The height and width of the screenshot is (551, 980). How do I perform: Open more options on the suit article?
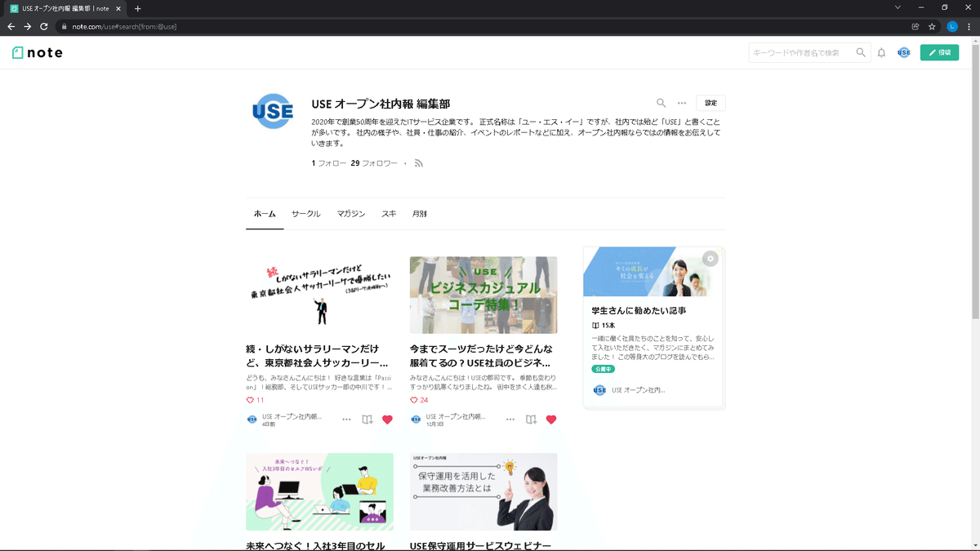click(x=510, y=420)
